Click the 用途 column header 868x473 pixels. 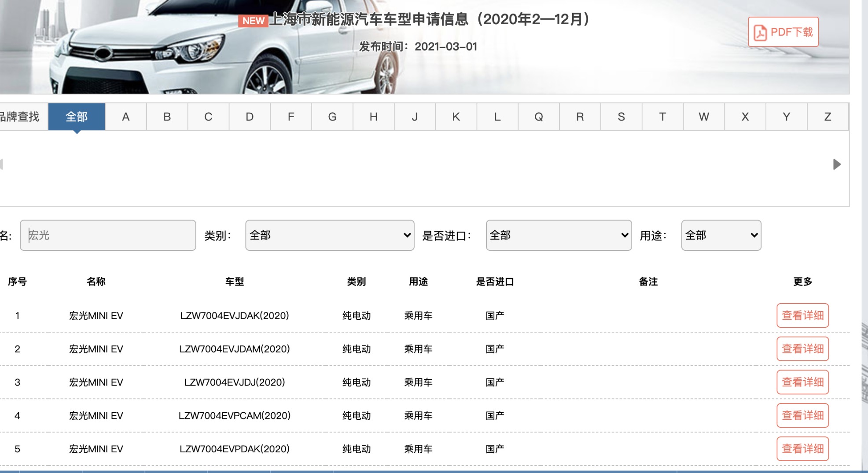419,282
